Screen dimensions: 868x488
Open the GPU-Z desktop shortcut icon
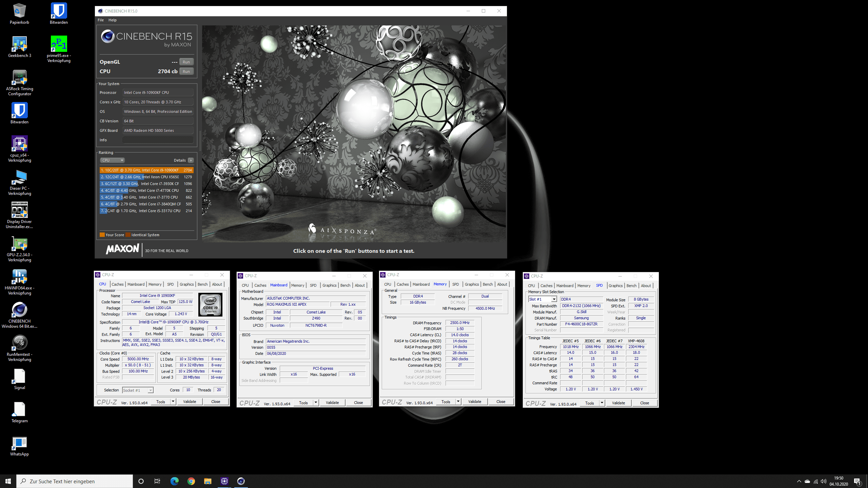(x=19, y=244)
